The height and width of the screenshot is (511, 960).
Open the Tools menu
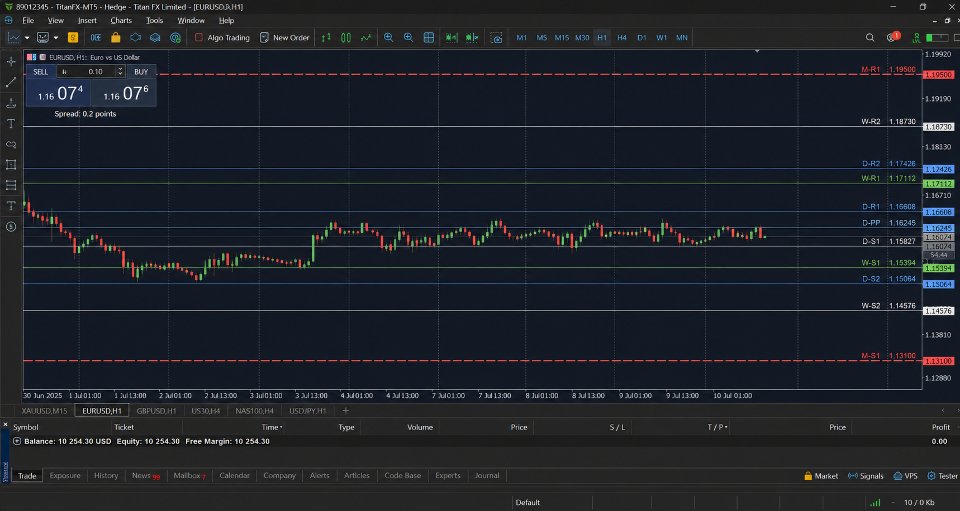tap(155, 20)
